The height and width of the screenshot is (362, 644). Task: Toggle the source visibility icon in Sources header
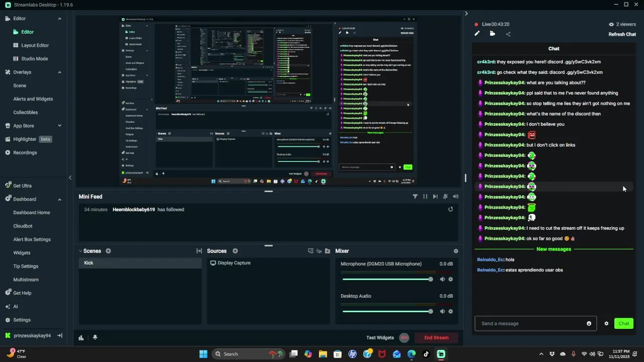click(x=310, y=251)
